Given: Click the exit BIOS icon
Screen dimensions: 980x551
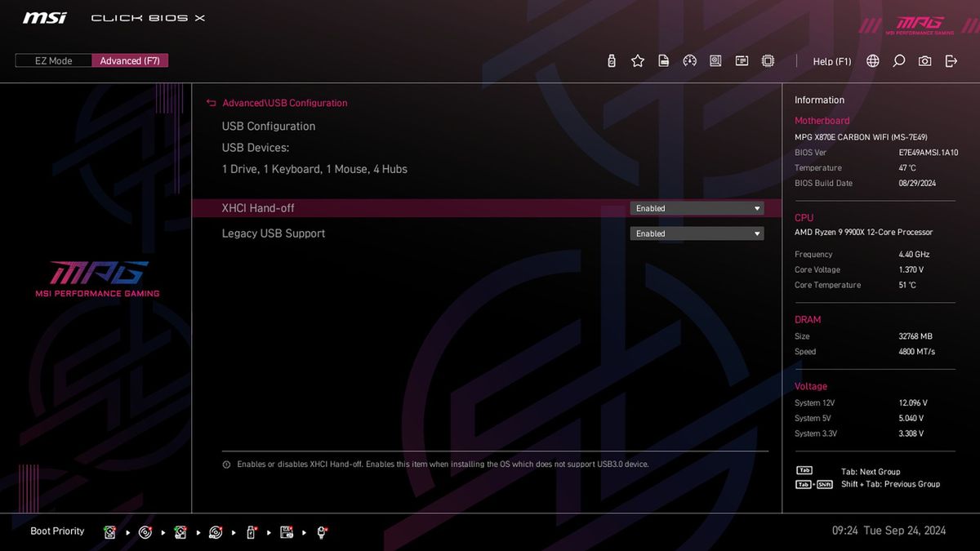Looking at the screenshot, I should pos(951,61).
